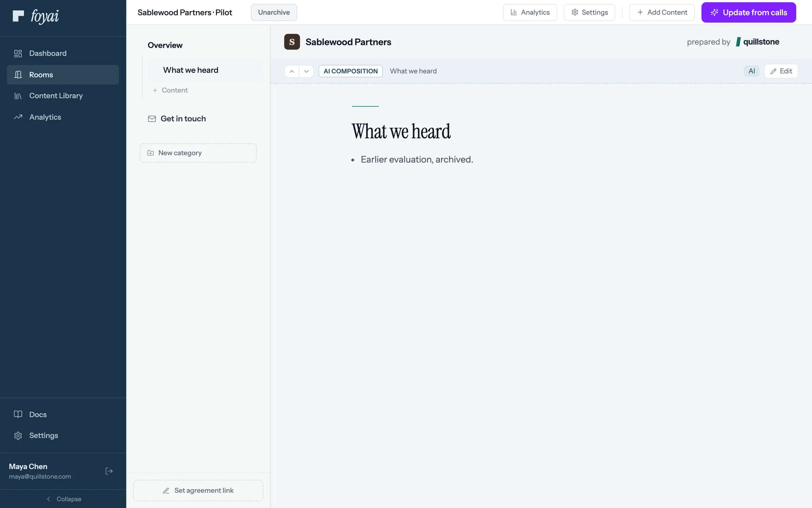Click the AI tag button
Image resolution: width=812 pixels, height=508 pixels.
click(751, 71)
